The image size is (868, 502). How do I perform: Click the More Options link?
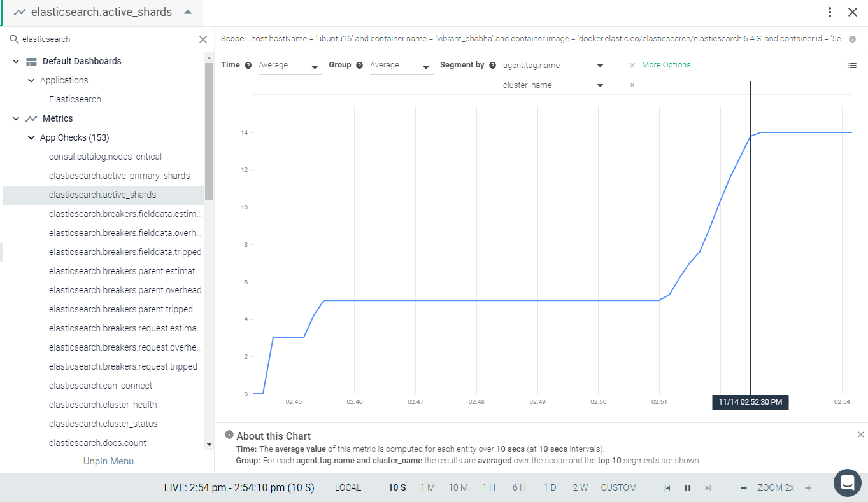tap(666, 65)
